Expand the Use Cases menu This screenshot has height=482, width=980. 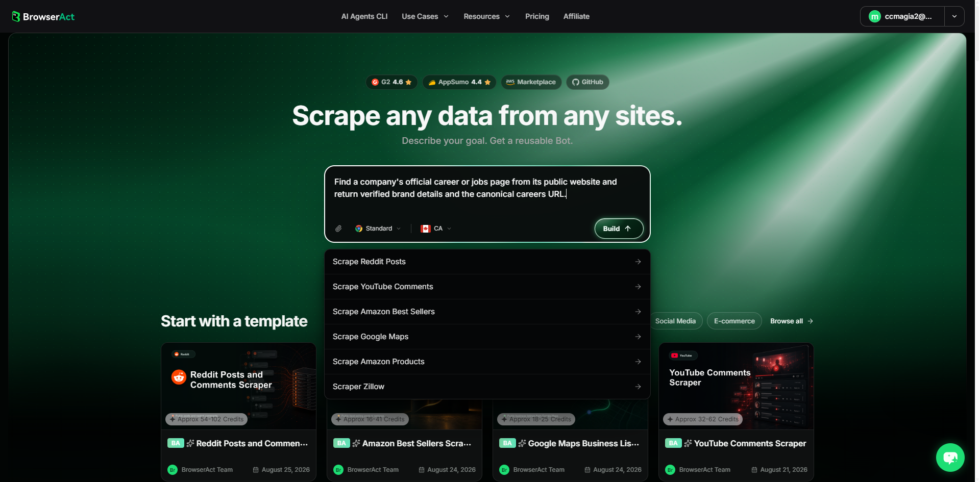pos(425,16)
